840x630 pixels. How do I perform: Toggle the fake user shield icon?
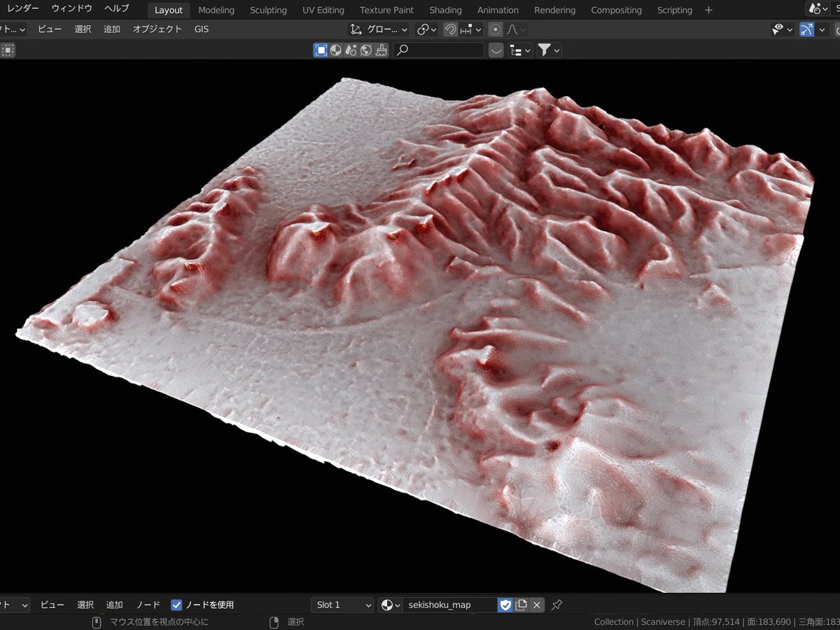[x=505, y=605]
